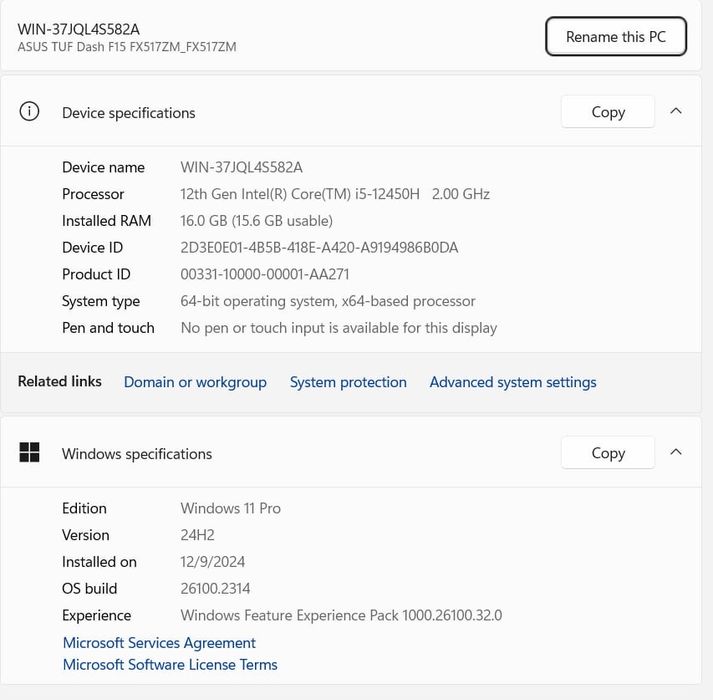The image size is (713, 700).
Task: Open Advanced system settings link
Action: 513,382
